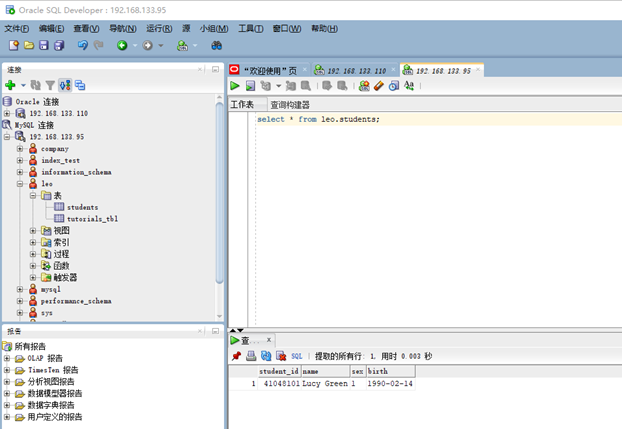
Task: Open the 编辑(E) menu
Action: pyautogui.click(x=52, y=29)
